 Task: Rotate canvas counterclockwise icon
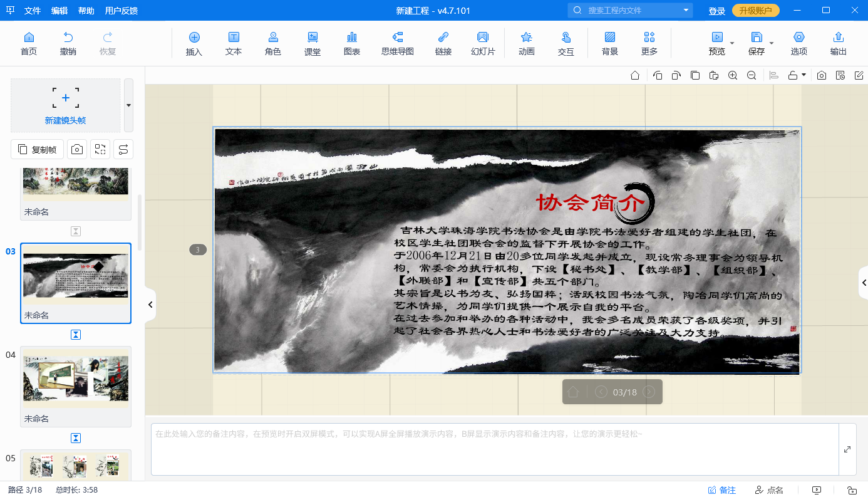(x=658, y=75)
